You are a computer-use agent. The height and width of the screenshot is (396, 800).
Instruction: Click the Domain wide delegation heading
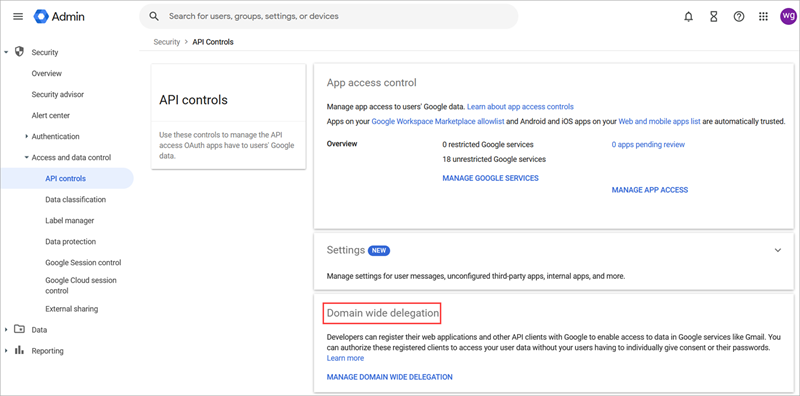click(x=383, y=313)
